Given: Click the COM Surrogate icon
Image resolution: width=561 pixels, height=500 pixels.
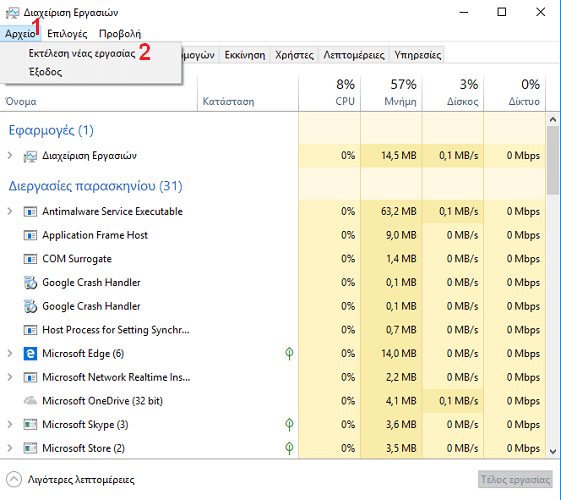Looking at the screenshot, I should click(30, 259).
